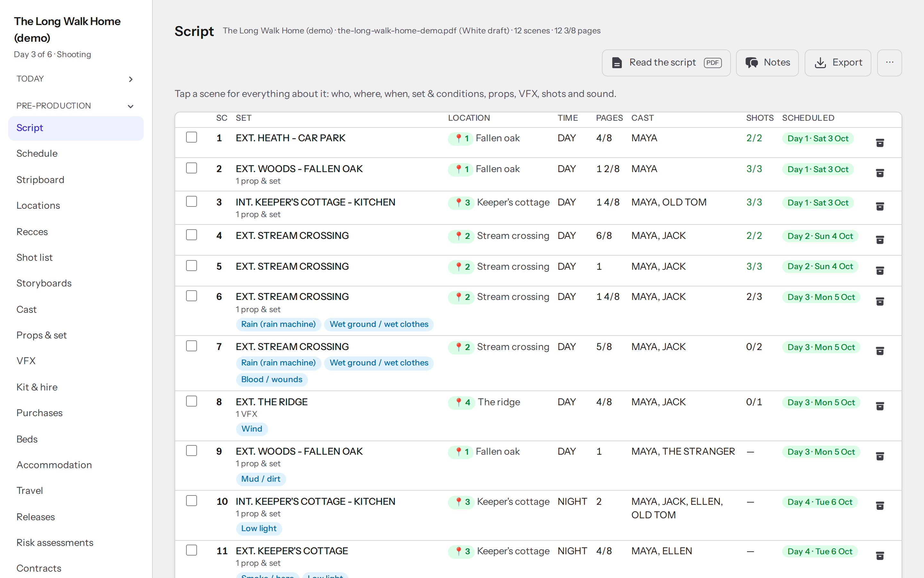This screenshot has height=578, width=924.
Task: Archive scene 3 Keeper's Cottage Kitchen
Action: [880, 206]
